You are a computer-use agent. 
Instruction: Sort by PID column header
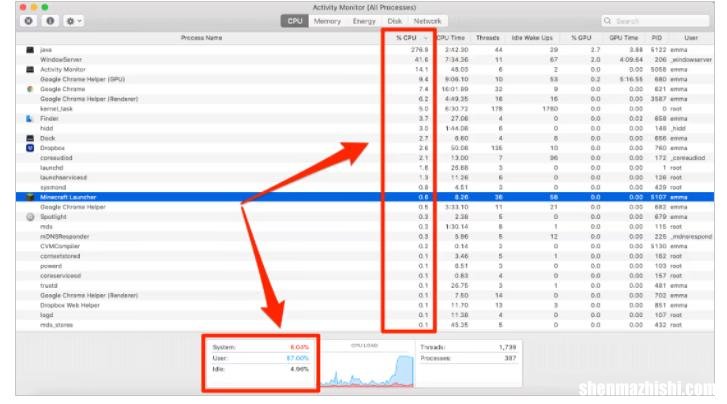coord(657,38)
